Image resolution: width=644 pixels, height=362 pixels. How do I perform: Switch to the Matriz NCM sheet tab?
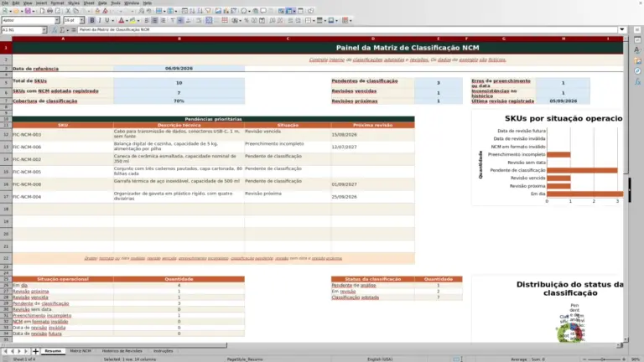pyautogui.click(x=80, y=351)
